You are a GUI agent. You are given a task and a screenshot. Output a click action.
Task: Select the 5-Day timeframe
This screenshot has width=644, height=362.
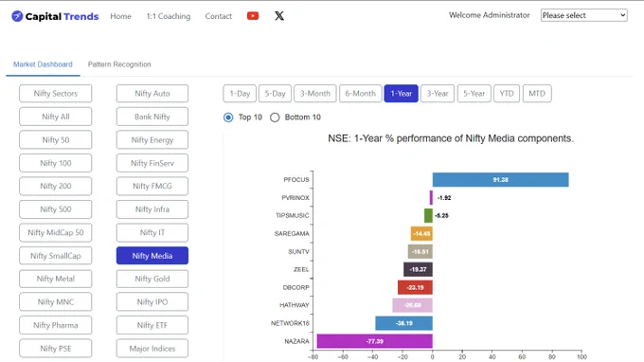(x=276, y=94)
